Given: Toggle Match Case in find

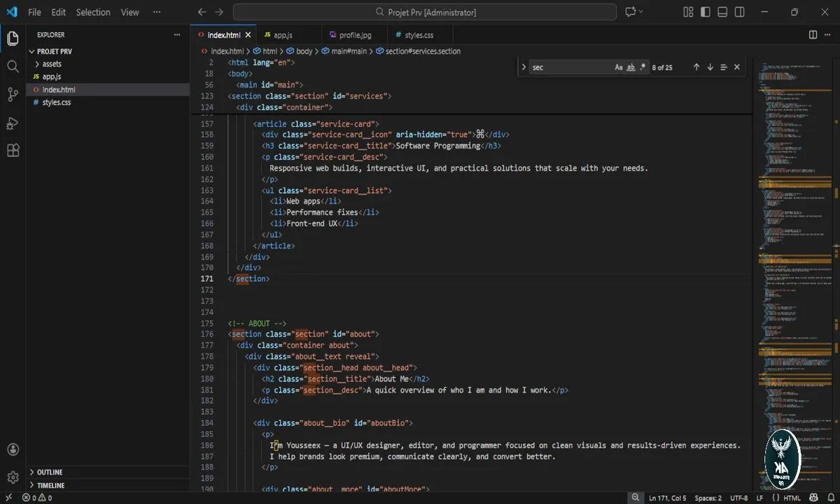Looking at the screenshot, I should pos(619,67).
